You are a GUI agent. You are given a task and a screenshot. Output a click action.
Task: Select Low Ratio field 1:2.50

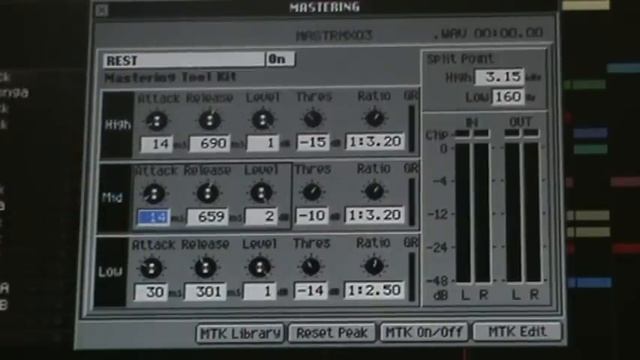[x=374, y=290]
